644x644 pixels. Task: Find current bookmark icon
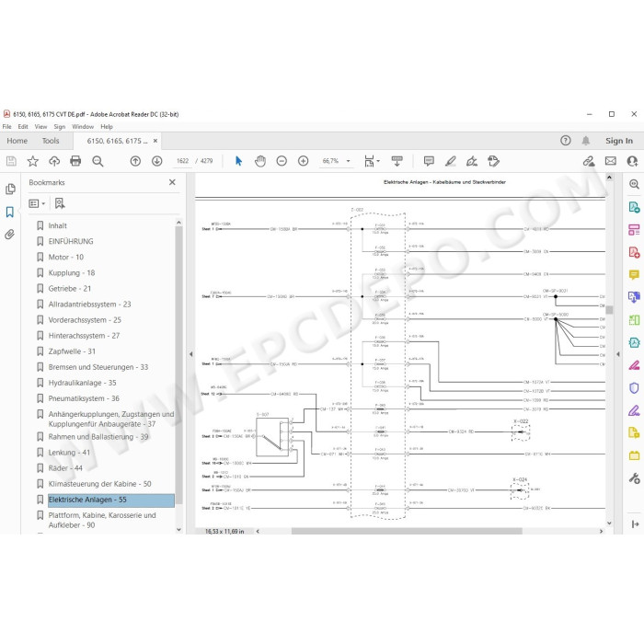(60, 203)
